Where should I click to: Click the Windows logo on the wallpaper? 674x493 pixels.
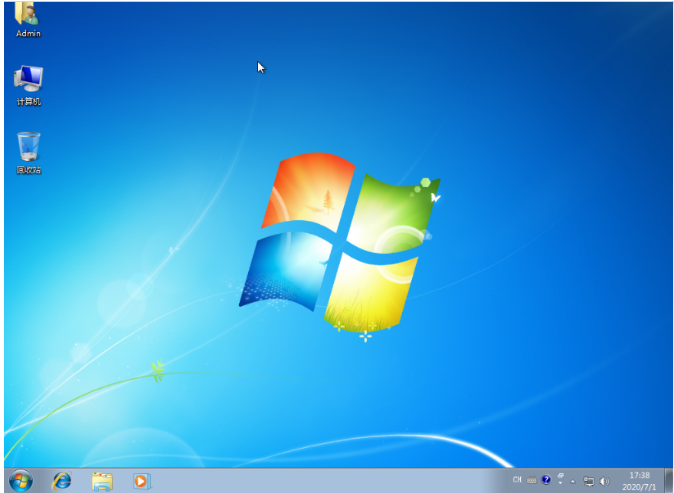[x=340, y=240]
